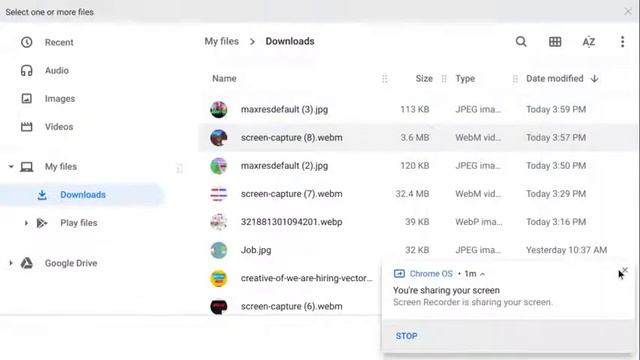The width and height of the screenshot is (640, 360).
Task: Expand the Play files folder
Action: pos(26,223)
